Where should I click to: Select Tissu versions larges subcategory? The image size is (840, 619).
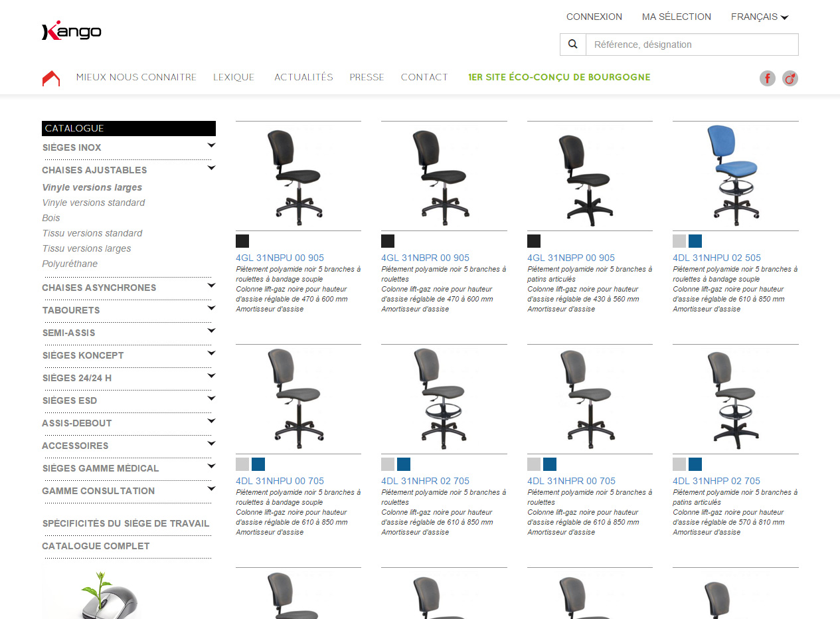[x=87, y=248]
